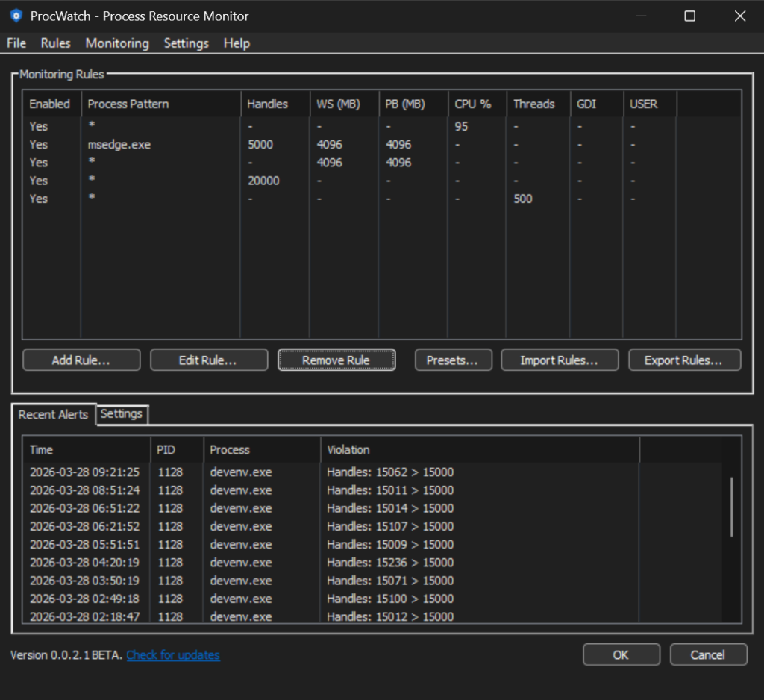Maximize the ProcWatch window
The width and height of the screenshot is (764, 700).
(690, 16)
